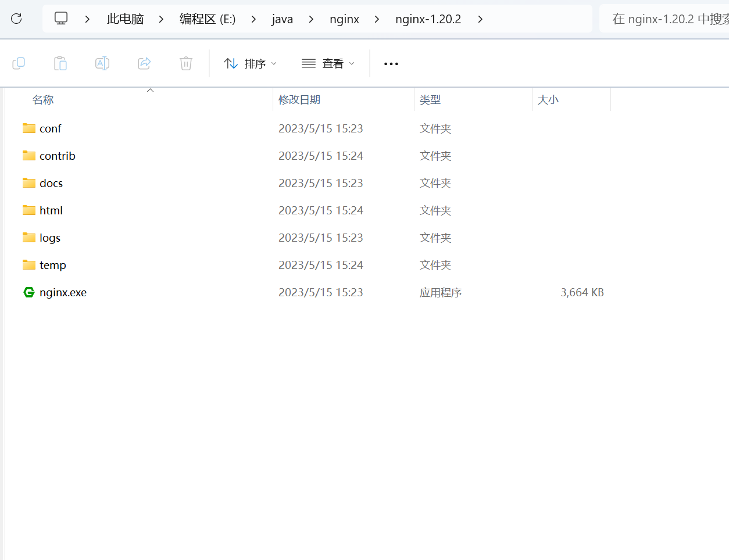Click the 文件夹 type of the logs row
This screenshot has width=729, height=560.
435,238
